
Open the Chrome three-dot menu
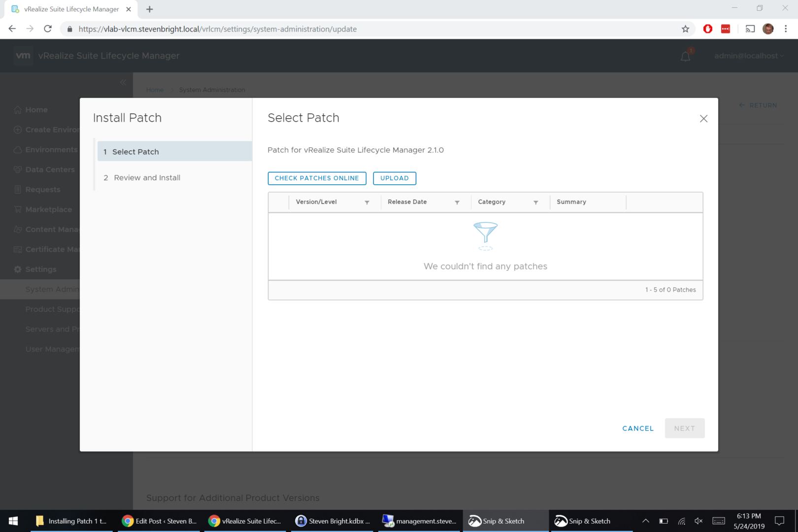click(x=786, y=29)
